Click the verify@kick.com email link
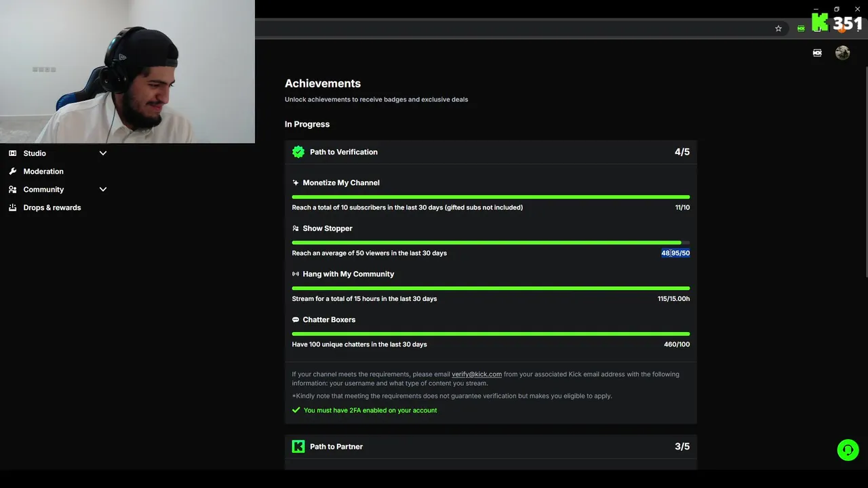 pyautogui.click(x=477, y=374)
